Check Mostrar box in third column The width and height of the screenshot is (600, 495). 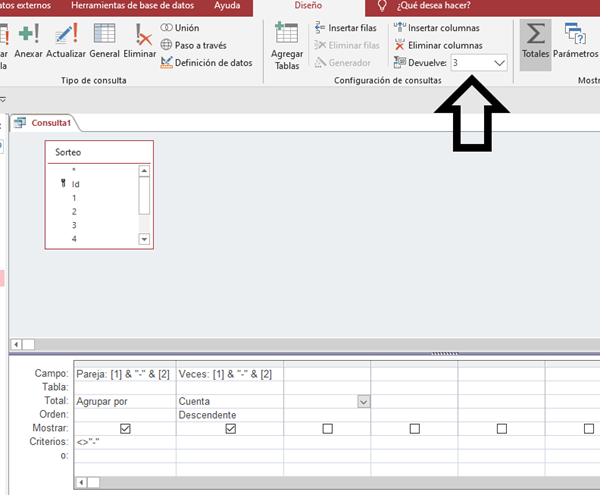point(327,428)
